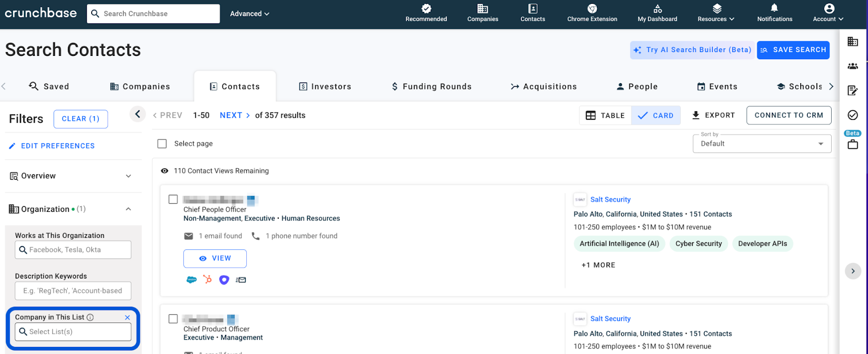Image resolution: width=868 pixels, height=354 pixels.
Task: Switch to the Saved tab
Action: coord(49,86)
